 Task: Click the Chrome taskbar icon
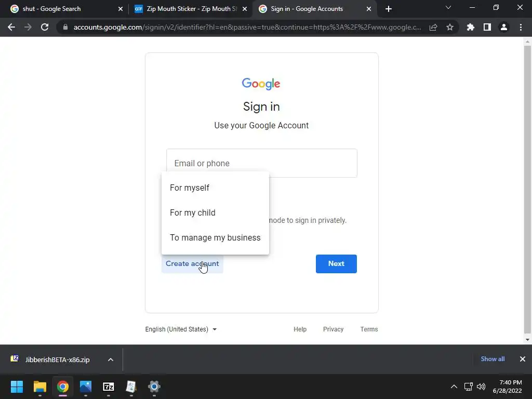pyautogui.click(x=63, y=387)
